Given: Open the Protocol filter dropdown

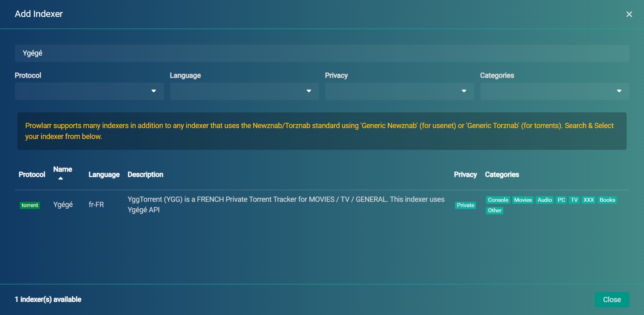Looking at the screenshot, I should [x=89, y=91].
